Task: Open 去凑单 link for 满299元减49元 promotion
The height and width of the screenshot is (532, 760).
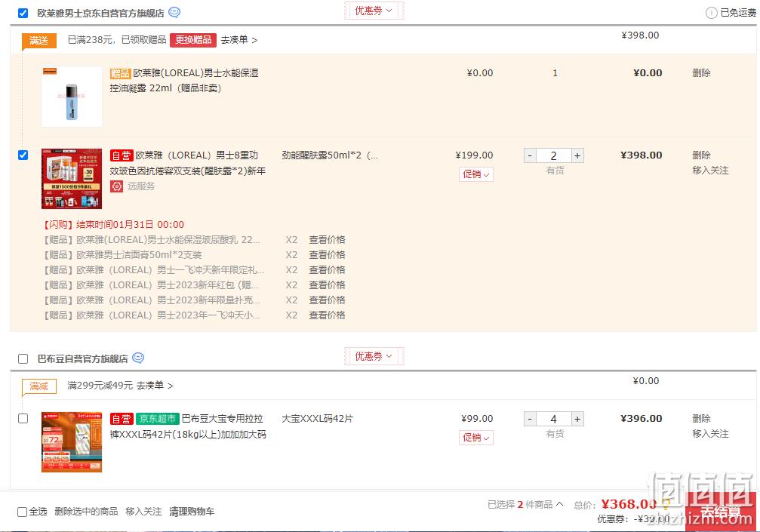Action: click(155, 386)
